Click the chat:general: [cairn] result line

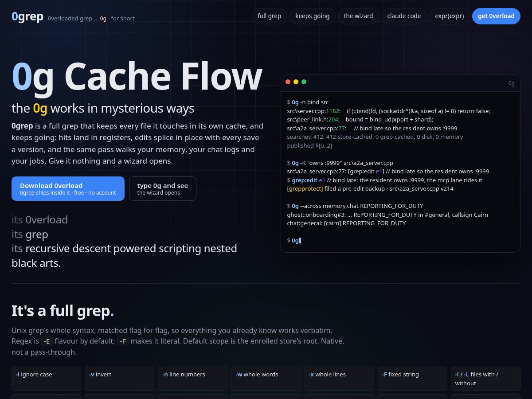346,223
